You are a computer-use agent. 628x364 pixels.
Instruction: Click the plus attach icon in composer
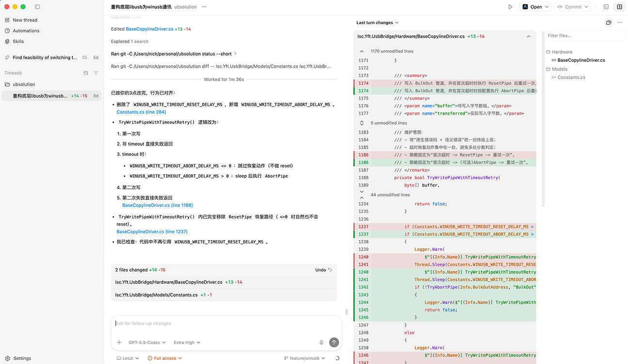[x=119, y=342]
